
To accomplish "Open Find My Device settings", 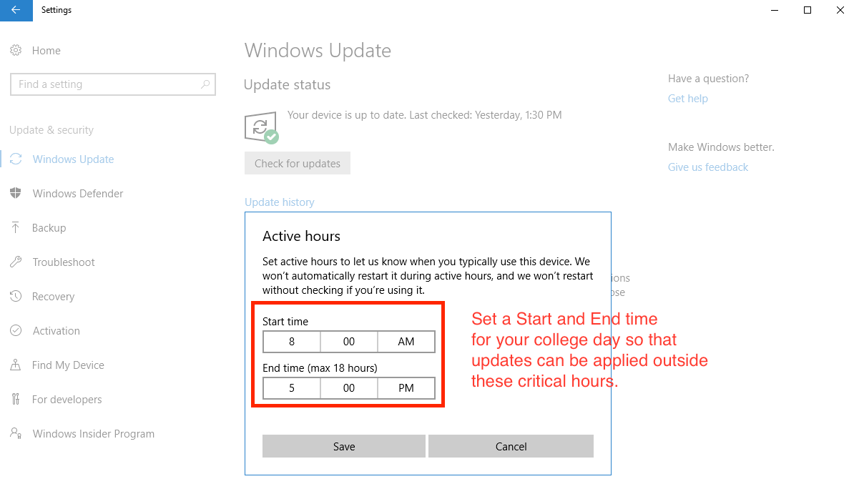I will tap(68, 365).
